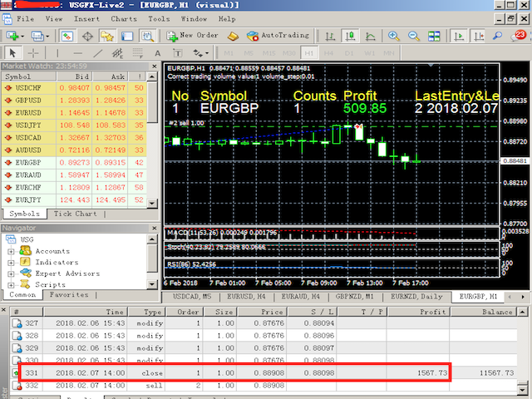Expand Scripts node in Navigator
Viewport: 532px width, 399px height.
pos(11,285)
